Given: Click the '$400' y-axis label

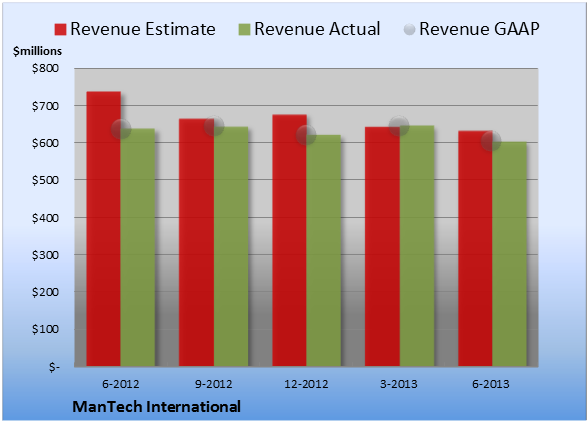Looking at the screenshot, I should point(45,218).
